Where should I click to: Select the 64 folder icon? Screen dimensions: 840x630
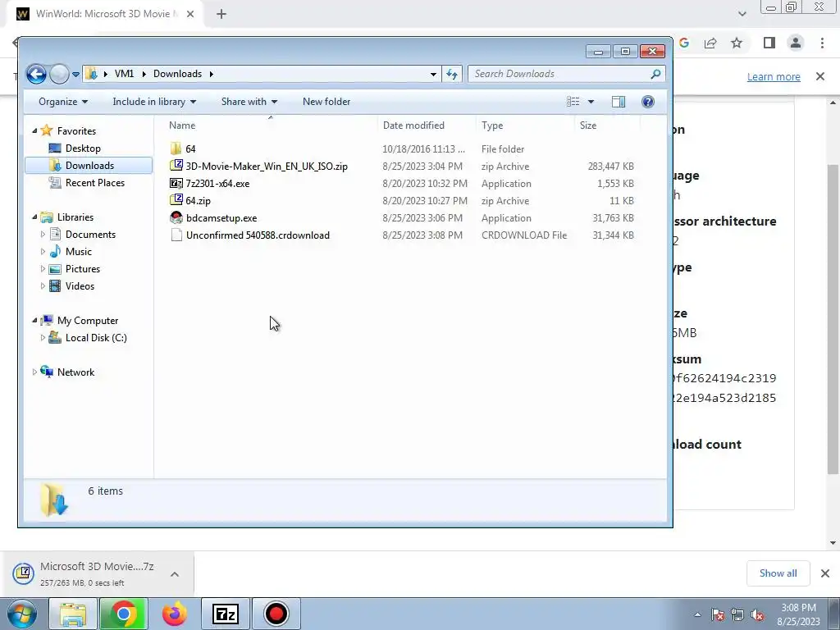(176, 149)
